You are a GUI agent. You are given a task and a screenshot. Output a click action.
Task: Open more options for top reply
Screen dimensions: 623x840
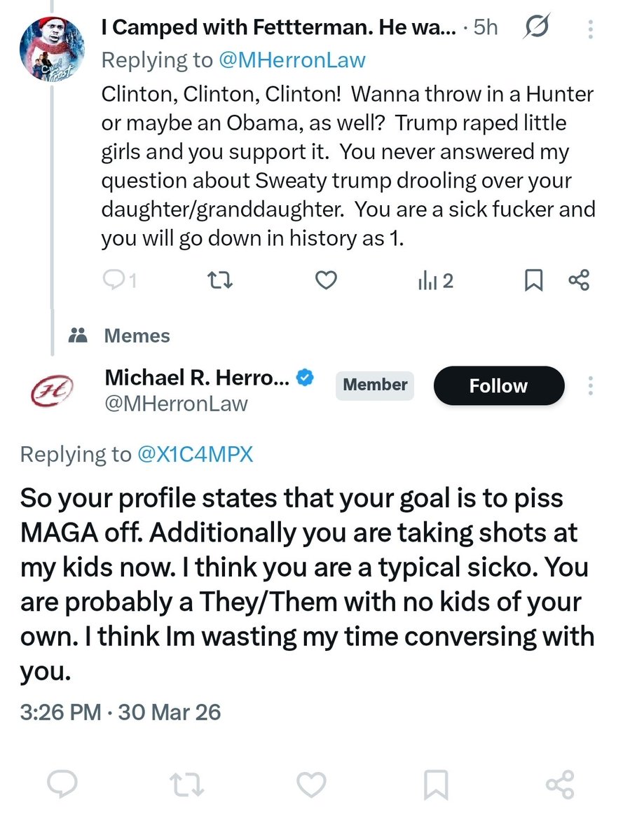pyautogui.click(x=590, y=28)
